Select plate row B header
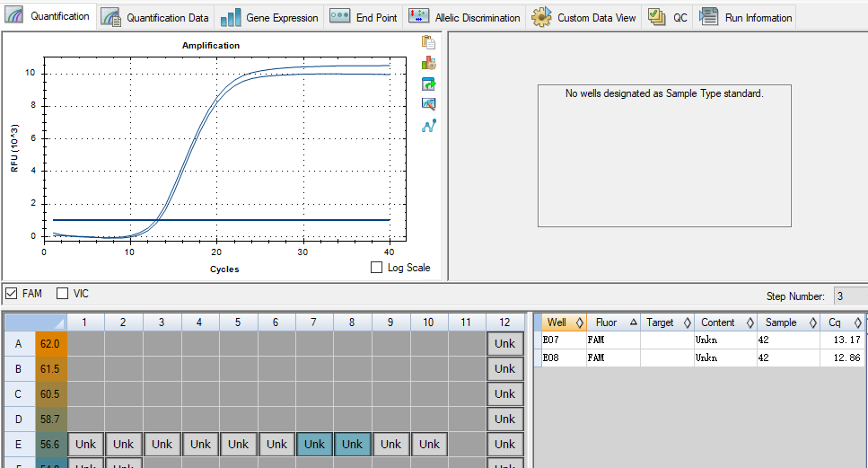The image size is (868, 468). [x=19, y=369]
